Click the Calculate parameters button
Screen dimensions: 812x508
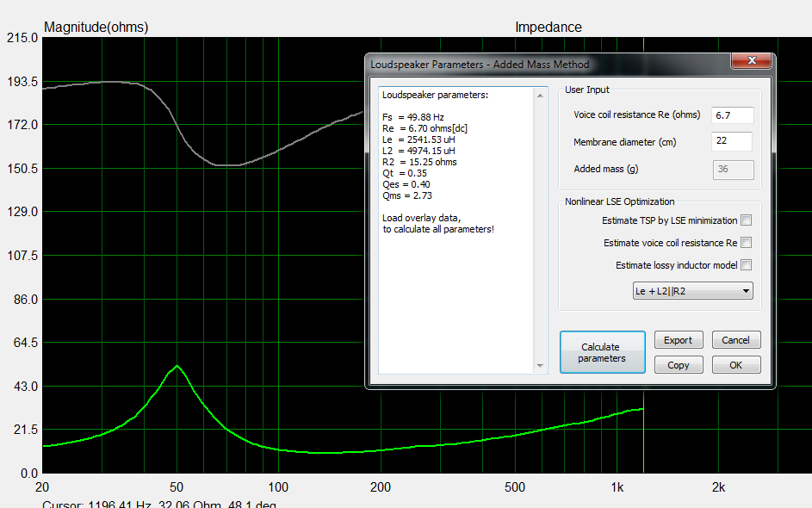tap(602, 352)
